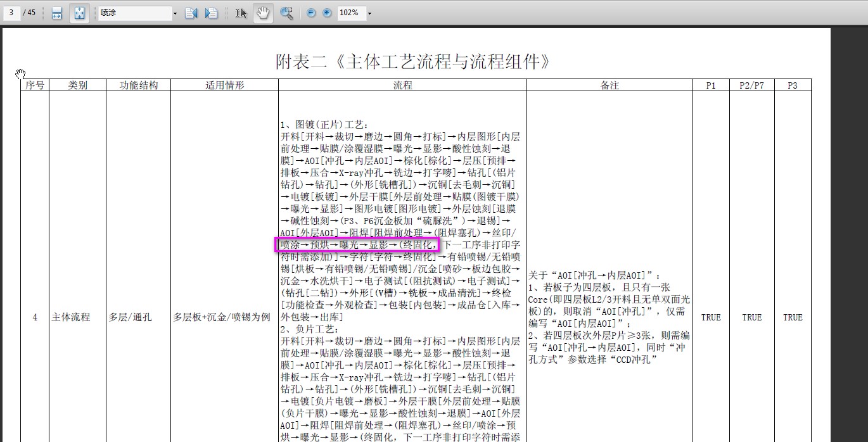This screenshot has width=868, height=442.
Task: Click the 流程 column header
Action: [402, 85]
